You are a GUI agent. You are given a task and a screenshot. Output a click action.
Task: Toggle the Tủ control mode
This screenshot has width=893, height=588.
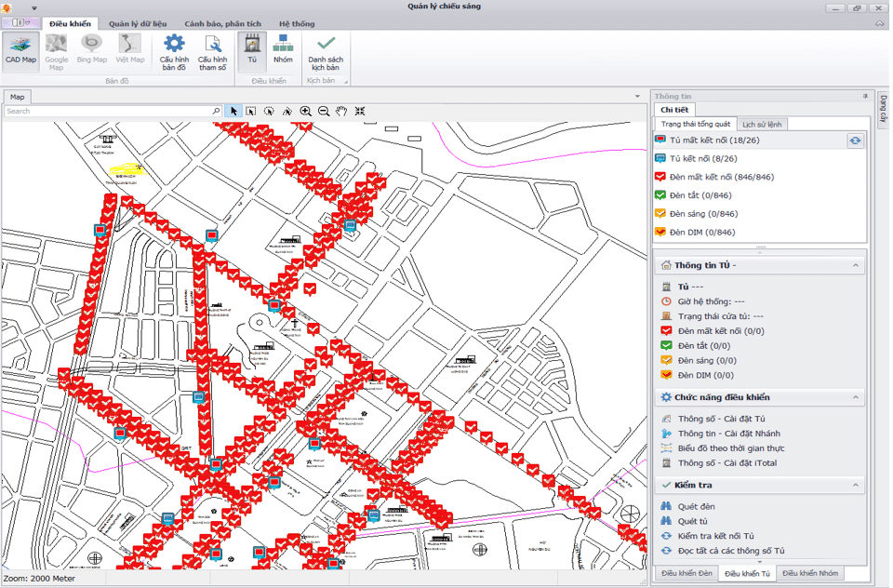(251, 51)
